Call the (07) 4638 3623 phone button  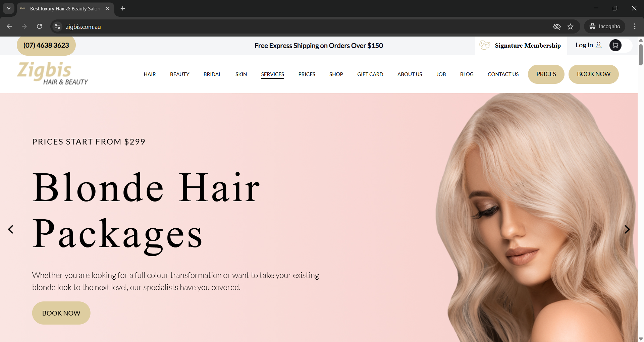[x=46, y=45]
